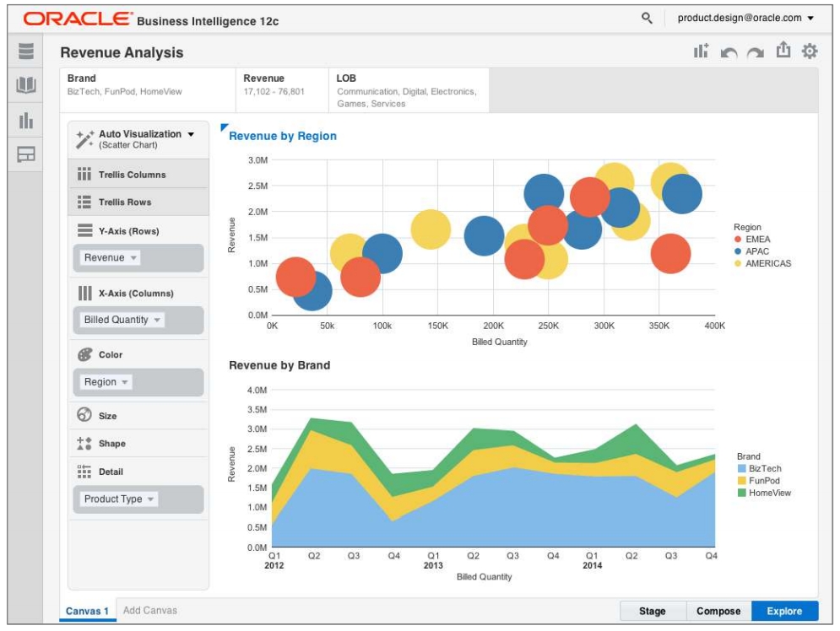Switch to Compose mode
Screen dimensions: 840x631
point(718,611)
